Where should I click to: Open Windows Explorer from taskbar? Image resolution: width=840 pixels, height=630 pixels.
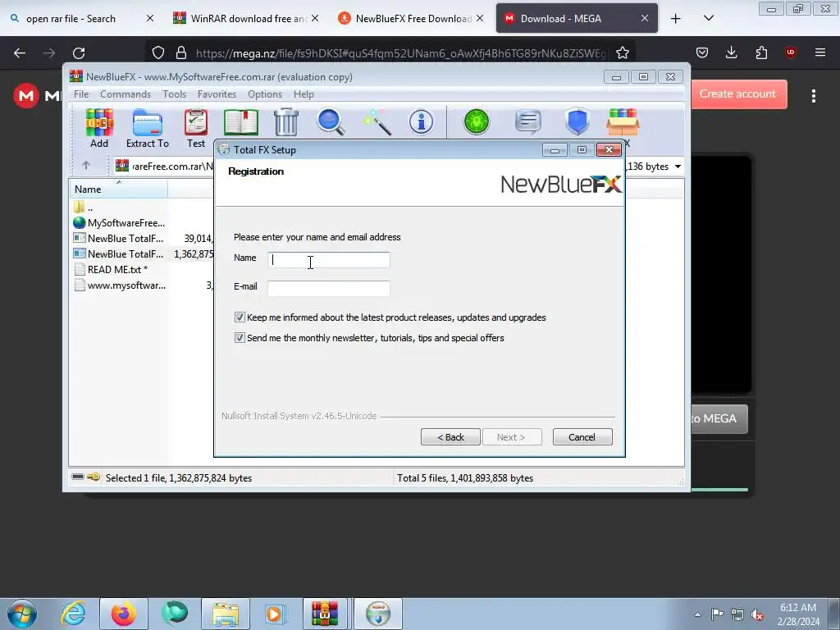226,614
